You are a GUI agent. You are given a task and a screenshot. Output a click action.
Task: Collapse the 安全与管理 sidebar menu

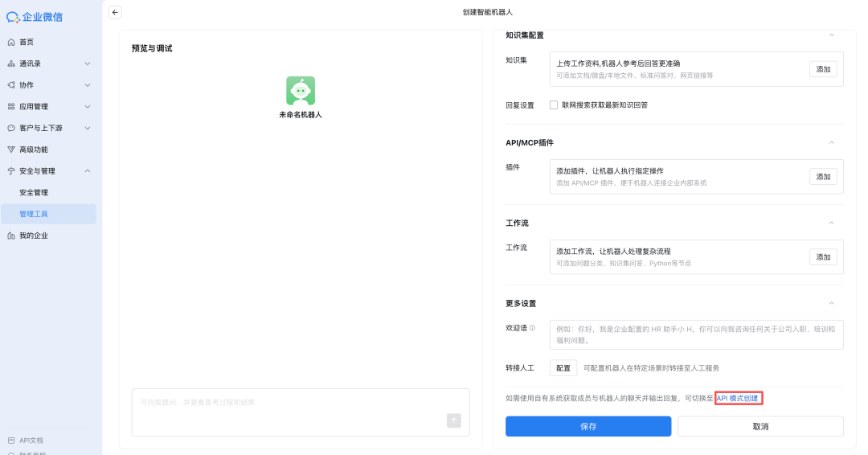88,171
